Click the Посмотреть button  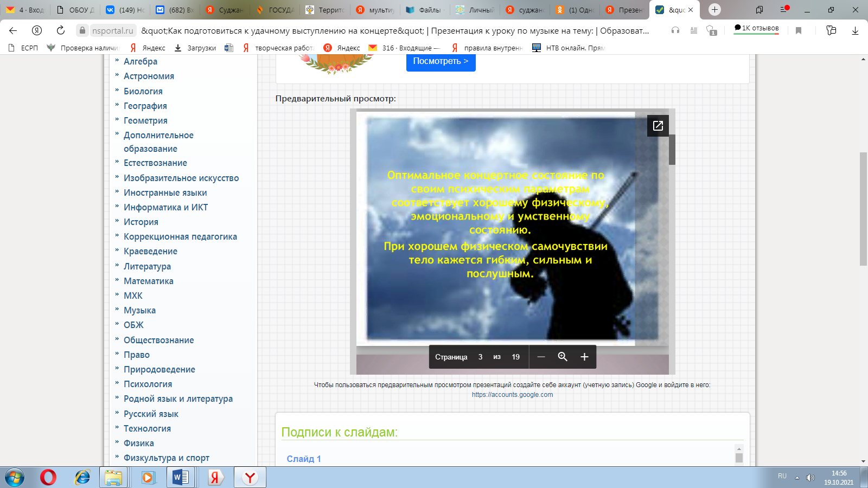[x=441, y=61]
